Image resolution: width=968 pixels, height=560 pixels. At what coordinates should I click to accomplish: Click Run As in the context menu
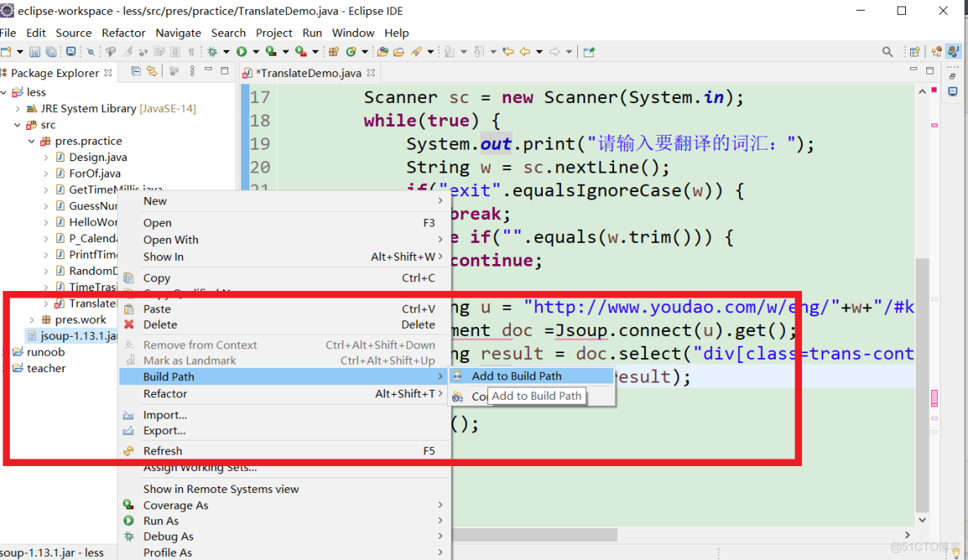285,521
